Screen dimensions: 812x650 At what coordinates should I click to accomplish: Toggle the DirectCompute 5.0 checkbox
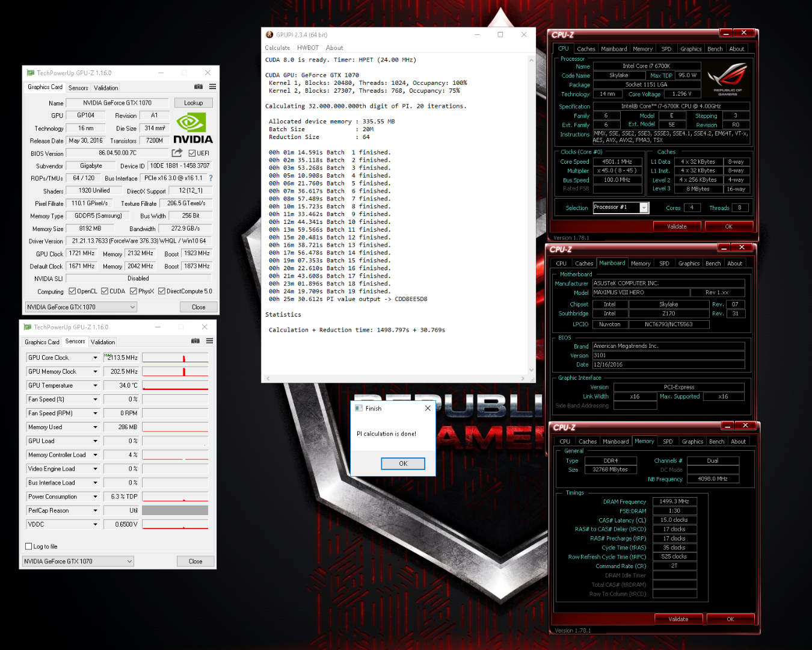[x=162, y=291]
